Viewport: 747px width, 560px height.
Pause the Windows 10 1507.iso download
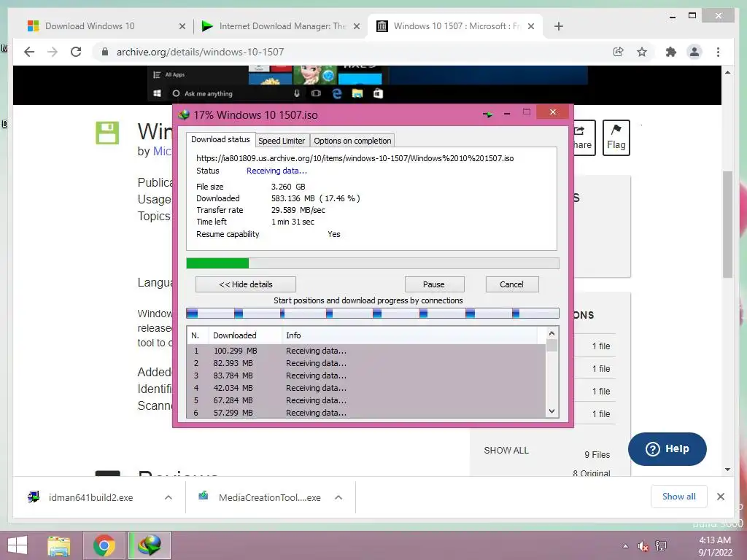pos(434,284)
